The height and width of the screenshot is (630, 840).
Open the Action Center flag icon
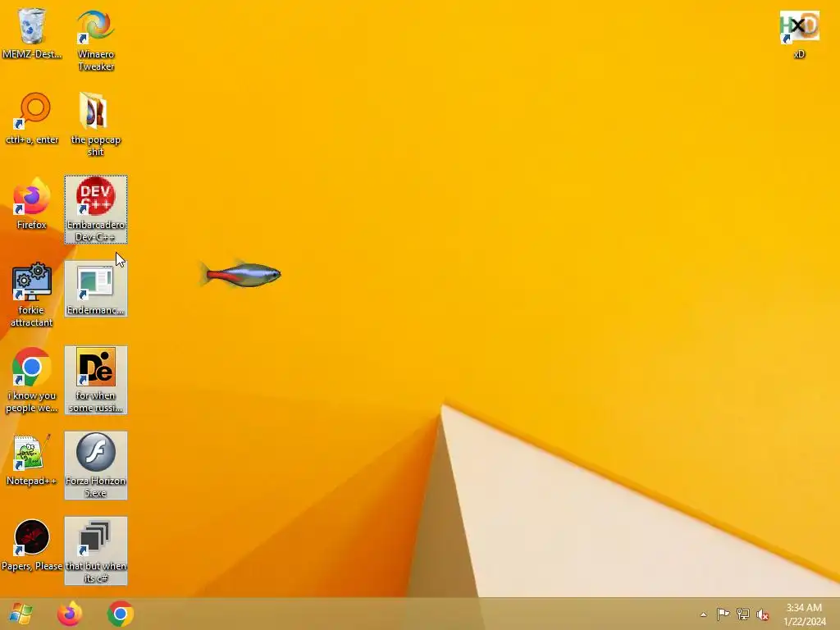[x=723, y=614]
